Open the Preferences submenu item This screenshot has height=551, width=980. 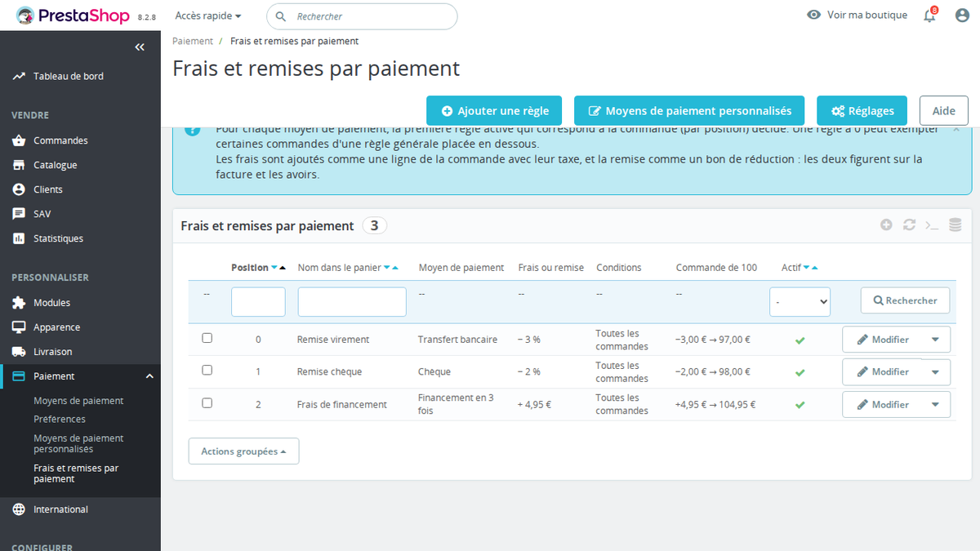pyautogui.click(x=60, y=419)
